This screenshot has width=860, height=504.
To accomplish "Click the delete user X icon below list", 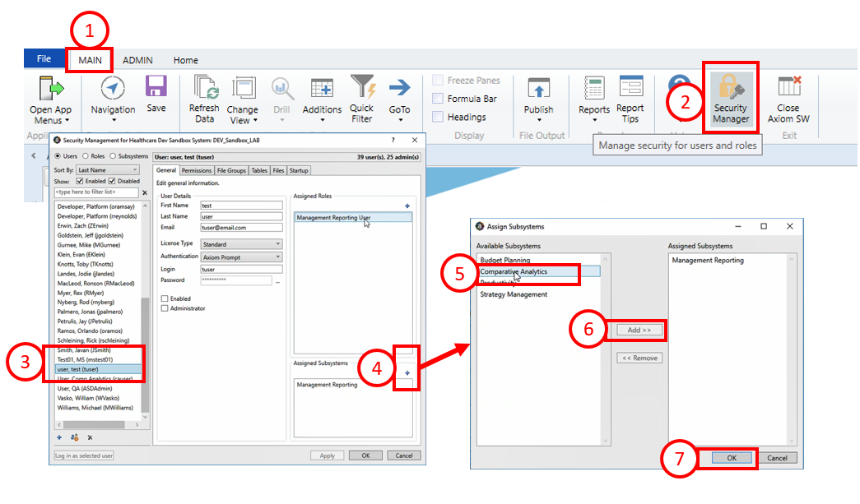I will pos(90,437).
